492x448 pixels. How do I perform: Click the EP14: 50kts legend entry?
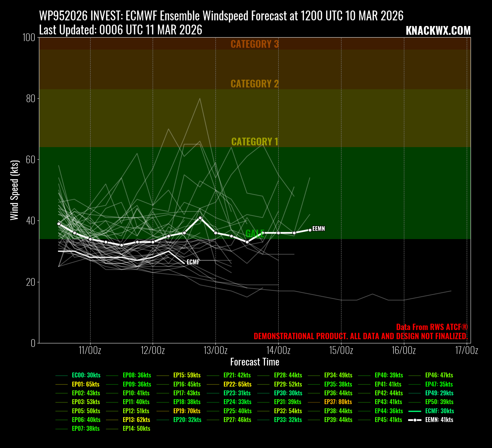click(136, 429)
